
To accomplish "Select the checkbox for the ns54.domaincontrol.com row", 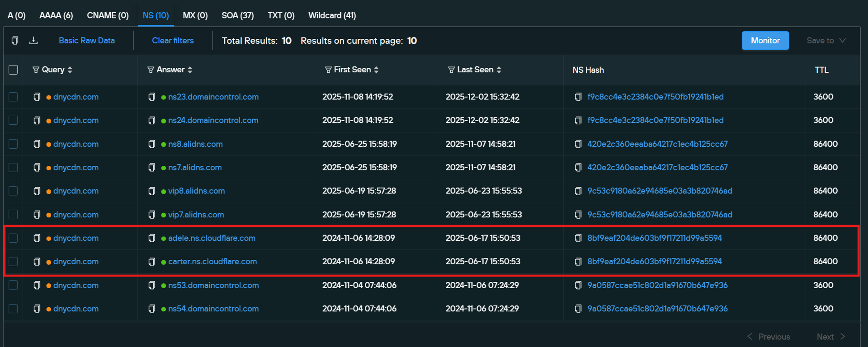I will [14, 309].
